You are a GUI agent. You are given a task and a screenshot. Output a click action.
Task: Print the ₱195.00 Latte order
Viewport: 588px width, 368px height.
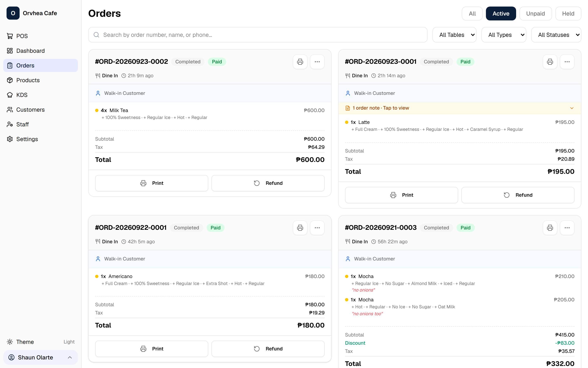(401, 195)
